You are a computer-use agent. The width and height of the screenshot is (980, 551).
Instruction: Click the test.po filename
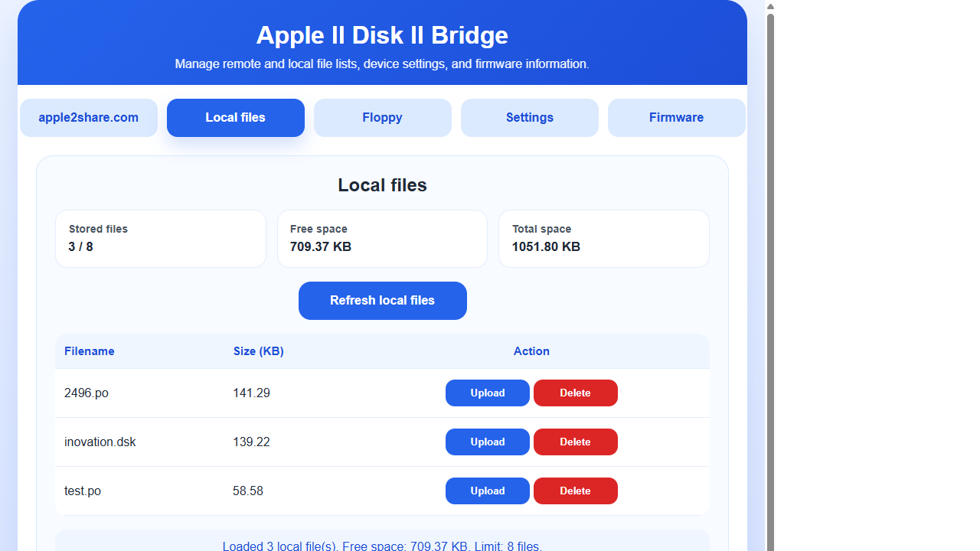83,491
